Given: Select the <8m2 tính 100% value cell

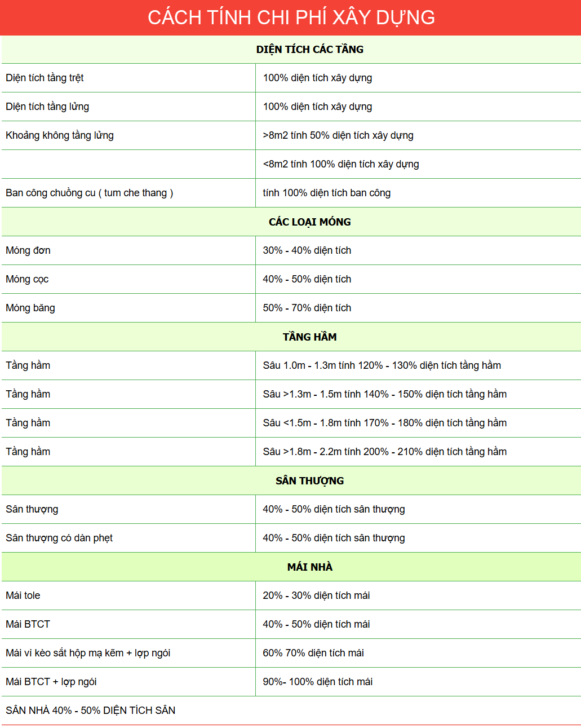Looking at the screenshot, I should (x=341, y=164).
